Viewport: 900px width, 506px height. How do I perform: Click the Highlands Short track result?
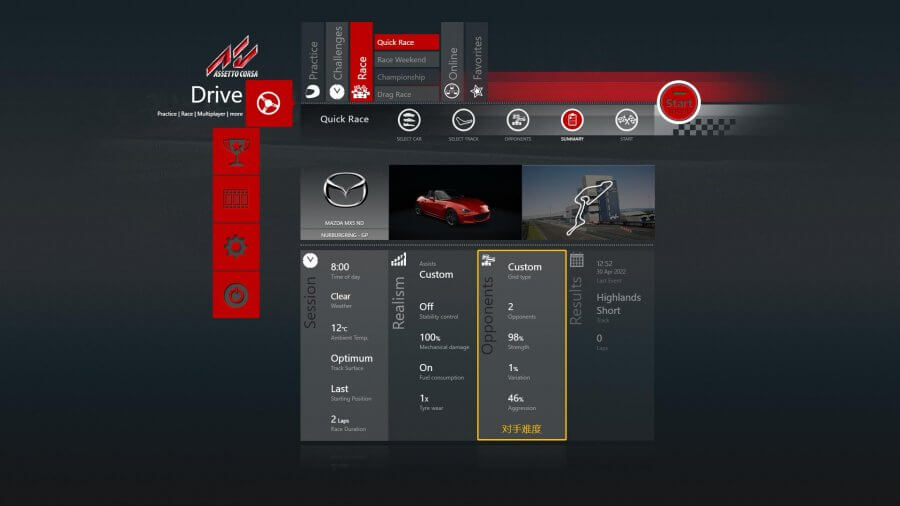[x=618, y=304]
